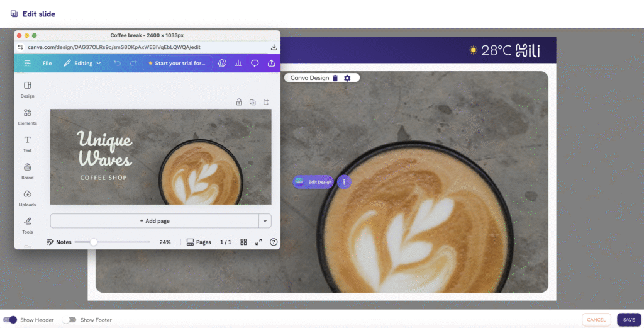The width and height of the screenshot is (644, 328).
Task: Open Canva Design settings gear
Action: [x=347, y=78]
